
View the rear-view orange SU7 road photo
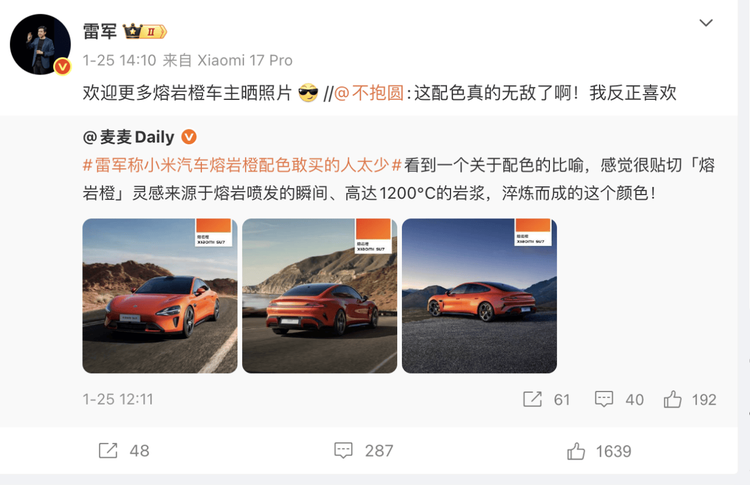[x=320, y=296]
